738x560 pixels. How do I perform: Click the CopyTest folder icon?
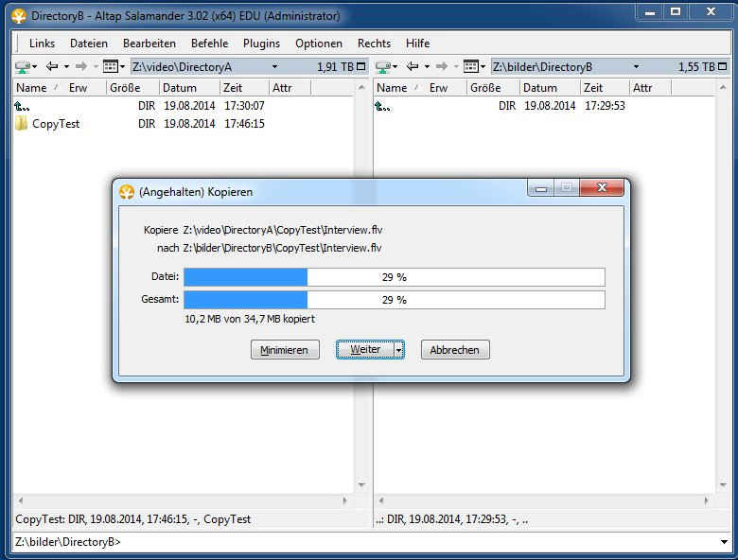point(21,123)
